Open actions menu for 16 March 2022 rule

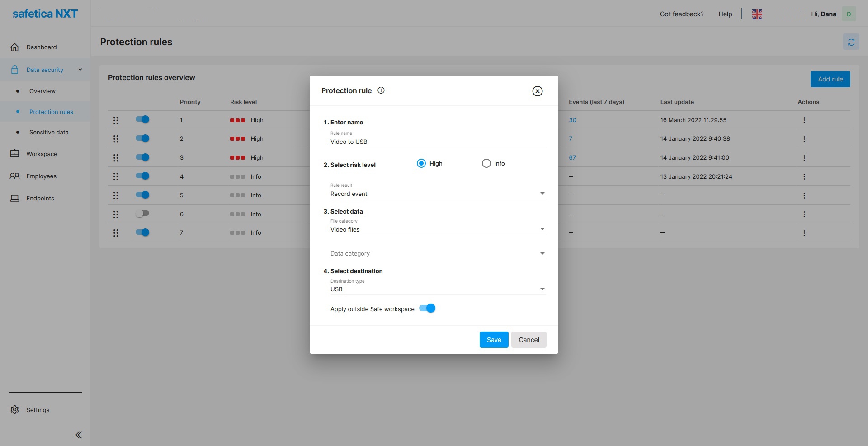point(804,120)
